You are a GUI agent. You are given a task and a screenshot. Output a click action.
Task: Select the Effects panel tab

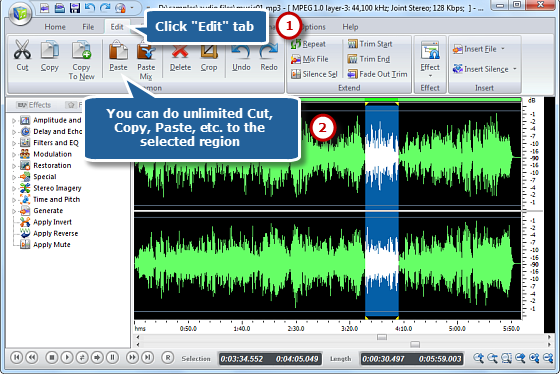click(x=34, y=105)
